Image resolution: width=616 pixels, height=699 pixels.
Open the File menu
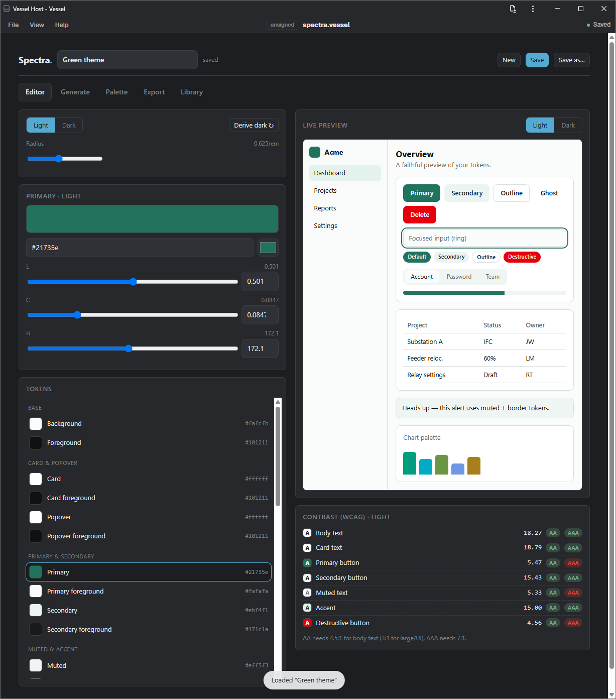tap(14, 25)
